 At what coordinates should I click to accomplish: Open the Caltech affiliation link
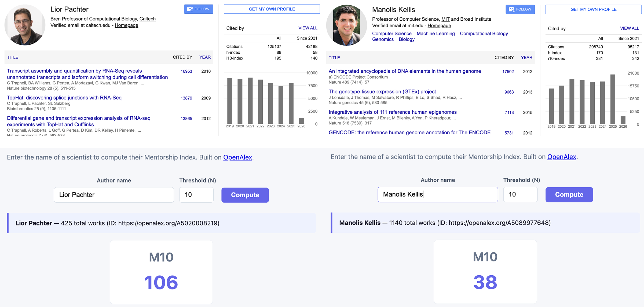[147, 19]
